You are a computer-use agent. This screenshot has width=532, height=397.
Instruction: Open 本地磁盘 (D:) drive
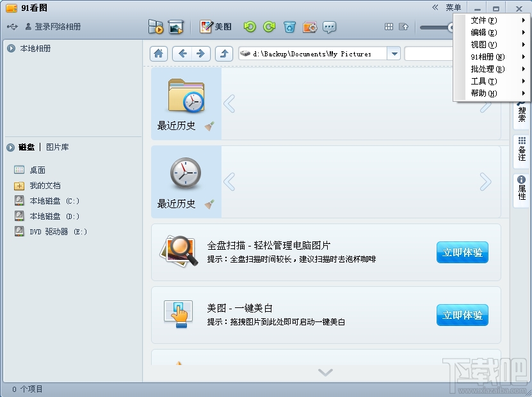point(47,216)
